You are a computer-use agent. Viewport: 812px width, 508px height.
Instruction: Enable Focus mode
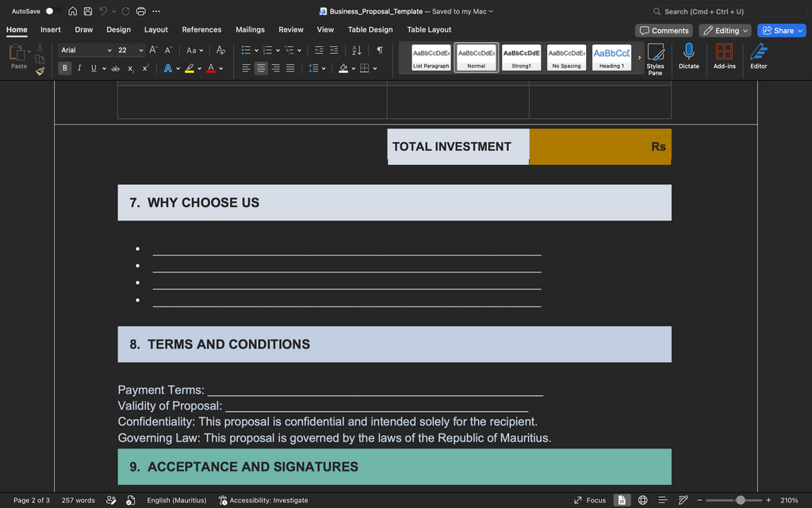(590, 500)
